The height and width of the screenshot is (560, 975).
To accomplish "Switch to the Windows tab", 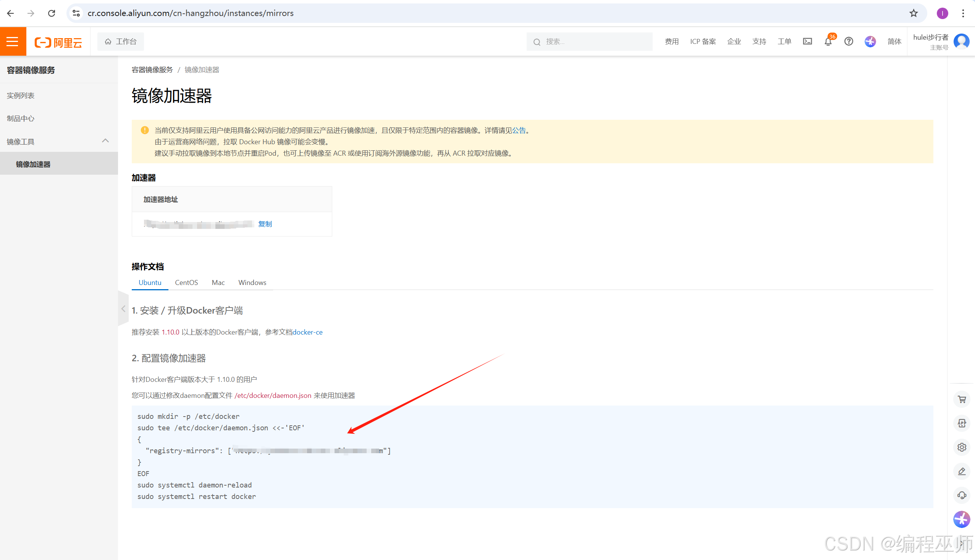I will (252, 283).
